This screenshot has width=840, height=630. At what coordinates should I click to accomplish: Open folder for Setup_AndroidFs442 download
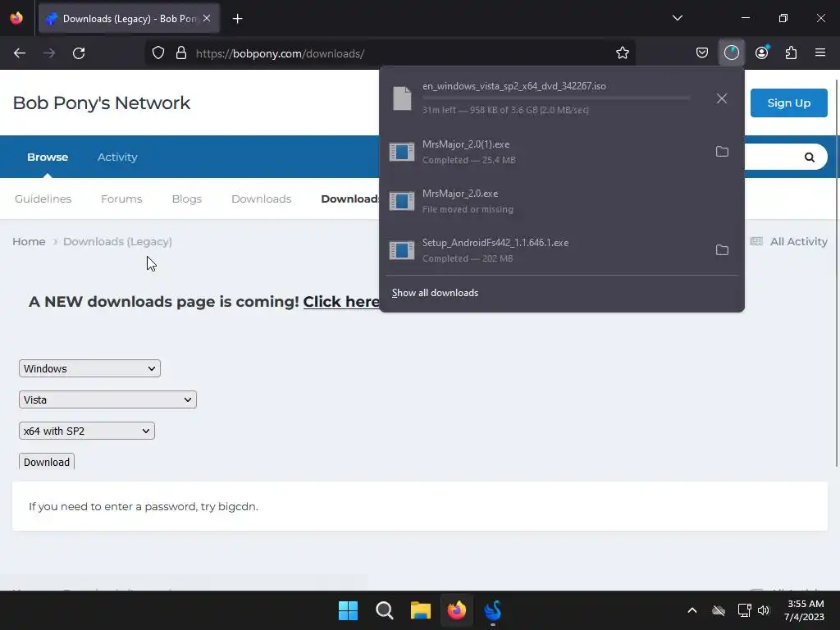coord(722,250)
